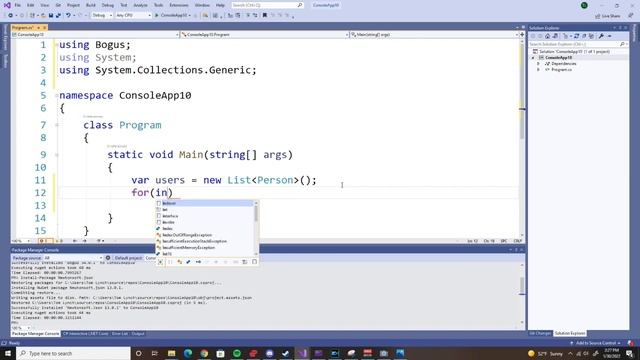Click the bookmark toolbar icon
This screenshot has width=640, height=360.
(x=265, y=16)
